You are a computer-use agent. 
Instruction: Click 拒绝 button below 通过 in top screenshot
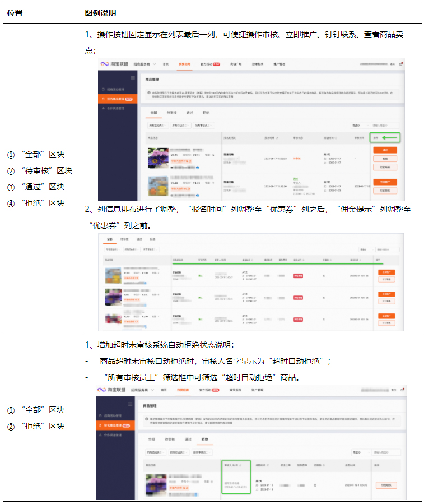[385, 159]
